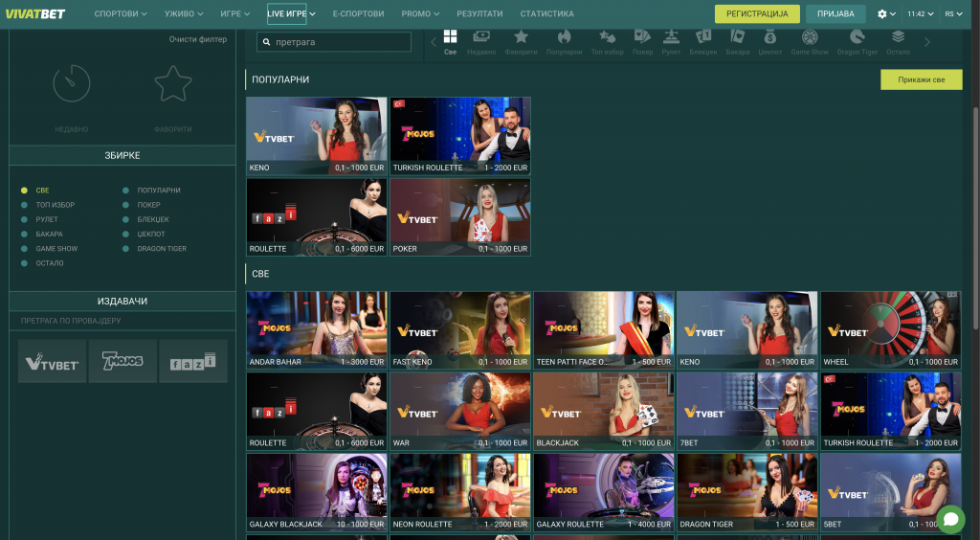Open the Популарни flame category icon

(x=564, y=37)
